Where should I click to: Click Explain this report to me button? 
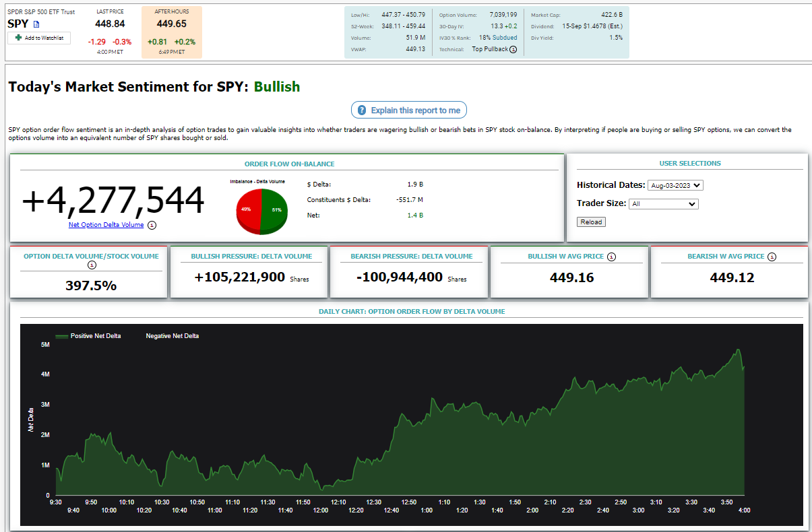click(409, 110)
